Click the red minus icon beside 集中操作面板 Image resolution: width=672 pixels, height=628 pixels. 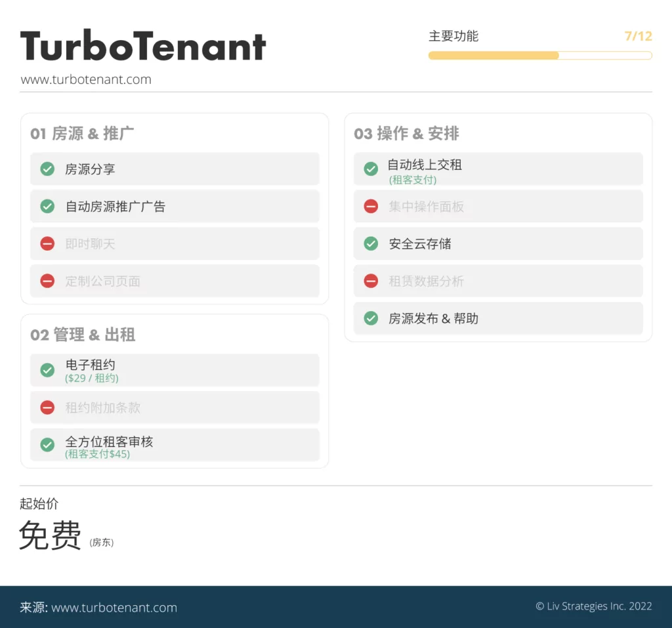tap(371, 207)
